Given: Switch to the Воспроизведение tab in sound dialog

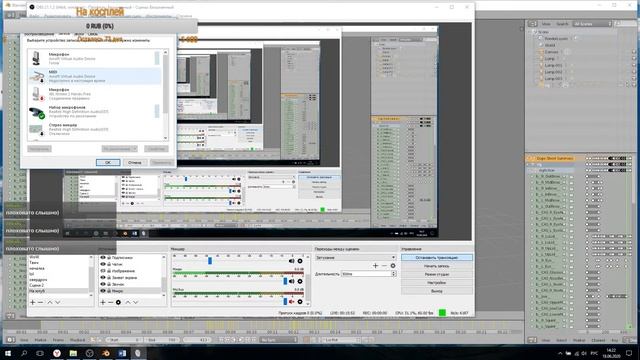Looking at the screenshot, I should click(x=38, y=34).
